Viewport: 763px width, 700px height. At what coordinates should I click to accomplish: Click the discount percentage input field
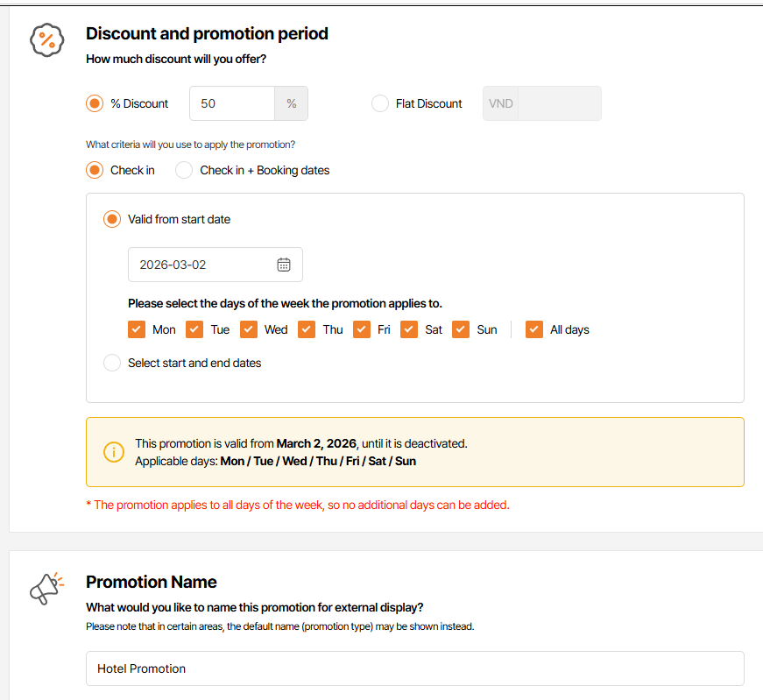tap(232, 103)
